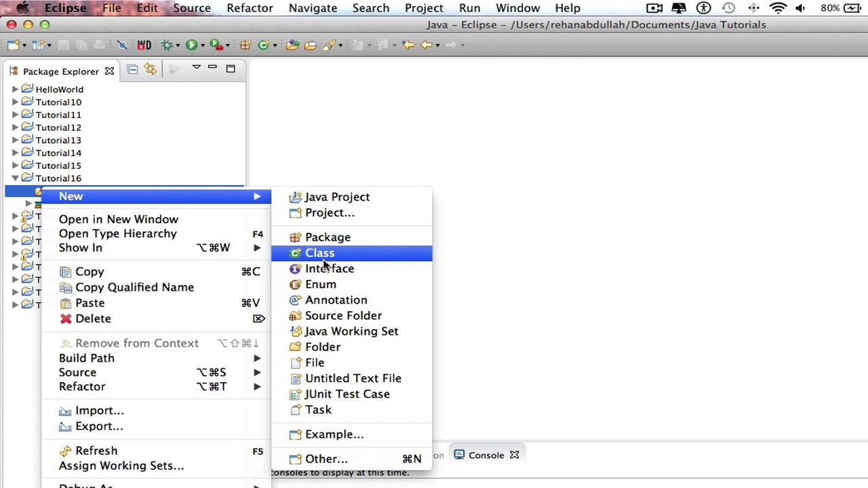Click Collapse All icon in Package Explorer
This screenshot has height=488, width=868.
pos(132,69)
